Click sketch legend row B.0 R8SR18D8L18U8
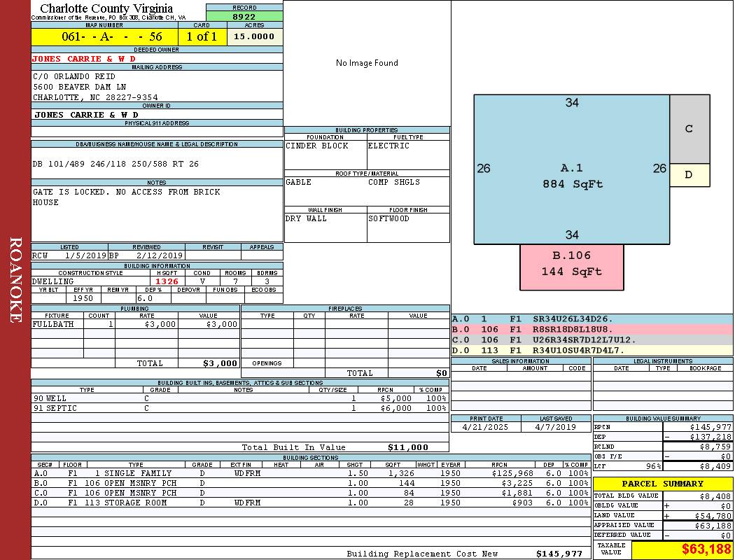The height and width of the screenshot is (560, 735). pos(592,330)
